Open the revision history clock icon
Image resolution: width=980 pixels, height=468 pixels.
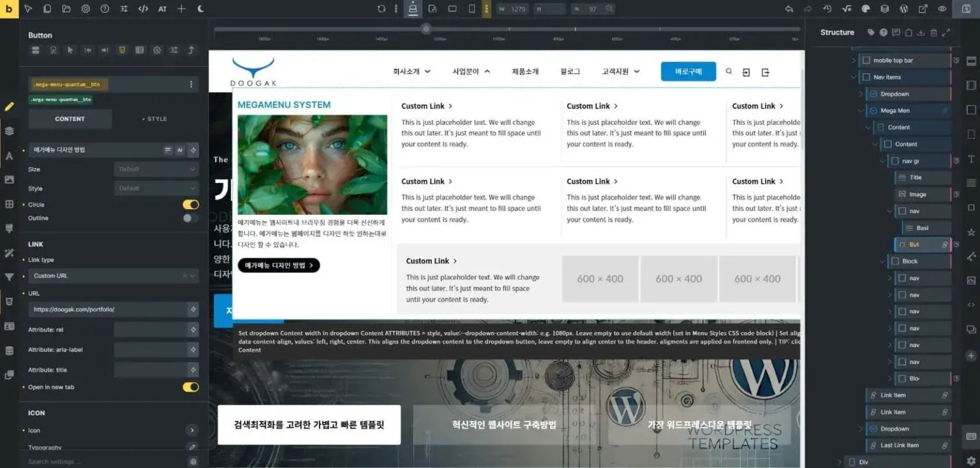pos(828,9)
